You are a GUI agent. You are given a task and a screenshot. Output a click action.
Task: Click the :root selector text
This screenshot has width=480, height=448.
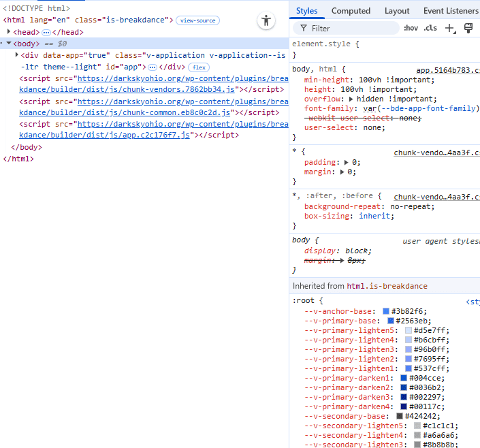click(x=303, y=301)
